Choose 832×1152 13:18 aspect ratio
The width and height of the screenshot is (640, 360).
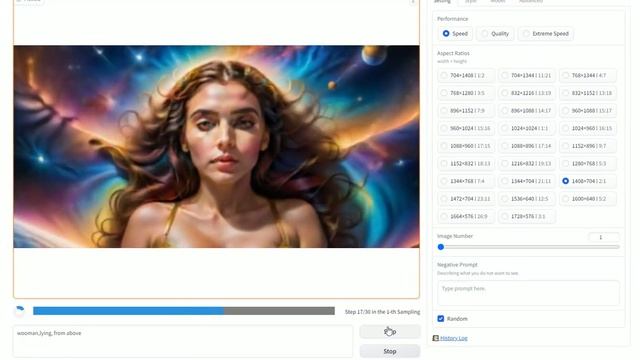tap(587, 93)
